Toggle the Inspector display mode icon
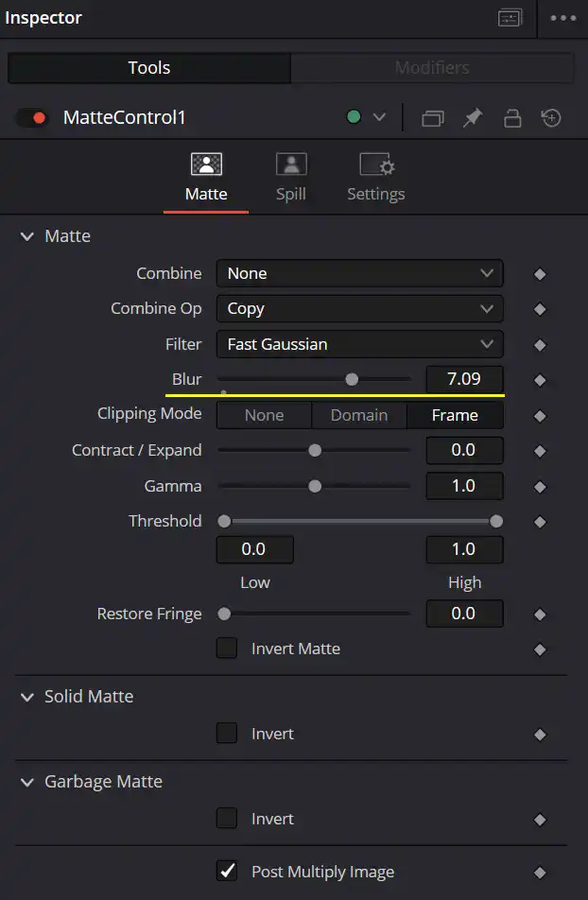Screen dimensions: 588x900 point(510,18)
